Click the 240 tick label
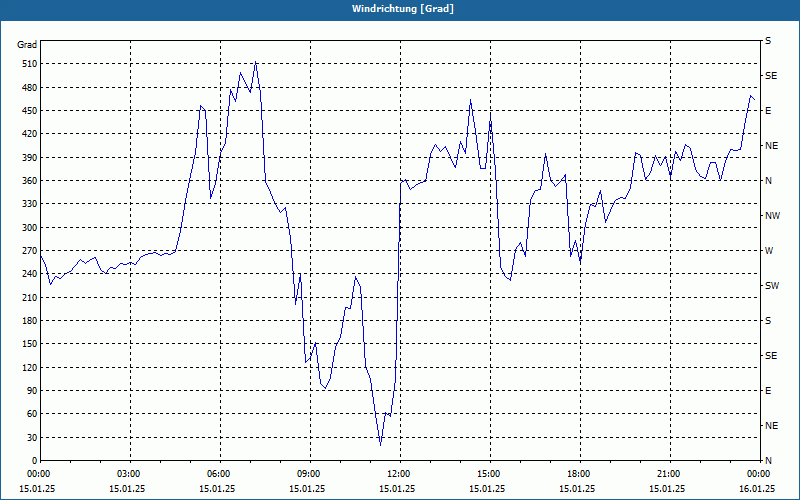This screenshot has height=500, width=800. coord(30,274)
